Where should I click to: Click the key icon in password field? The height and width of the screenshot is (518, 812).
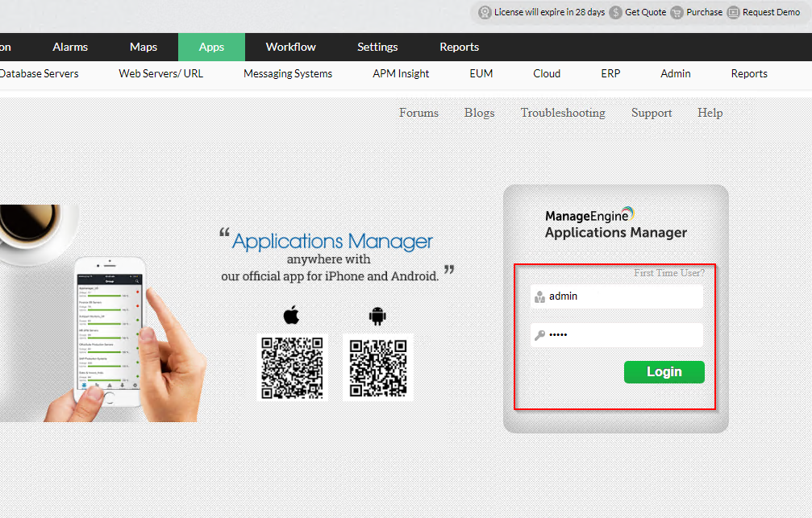tap(539, 335)
